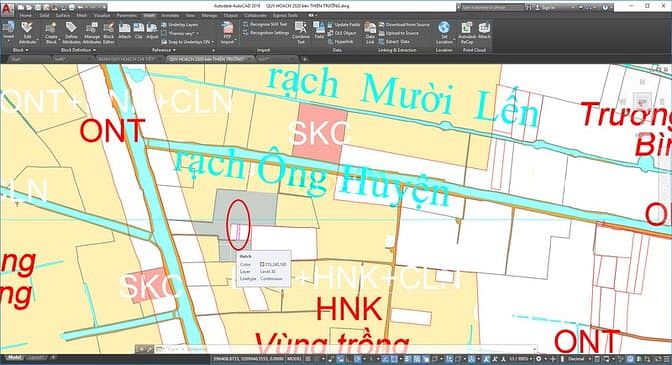Click the Set Location globe icon
Screen dimensions: 672x365
coord(444,28)
